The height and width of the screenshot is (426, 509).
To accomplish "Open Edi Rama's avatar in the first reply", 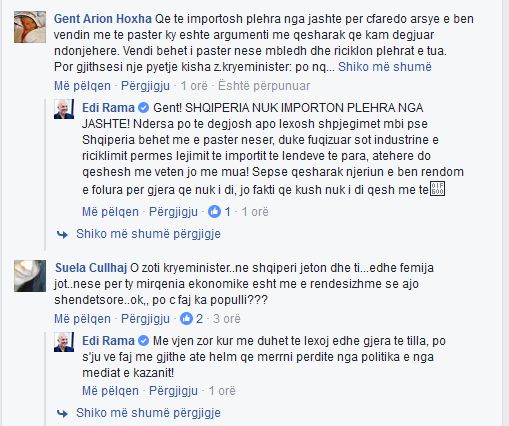I will (x=64, y=109).
